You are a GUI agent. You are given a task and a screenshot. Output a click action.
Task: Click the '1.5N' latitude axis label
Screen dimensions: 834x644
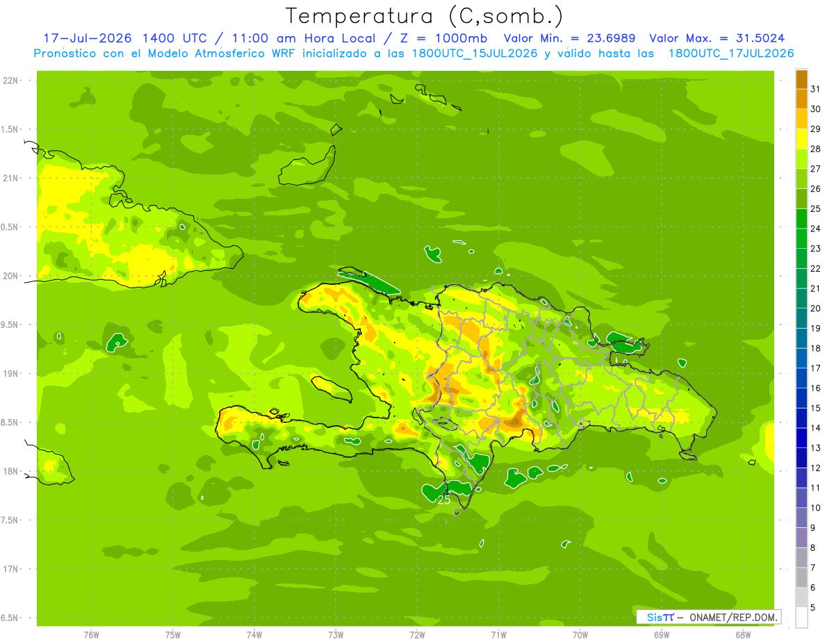(10, 129)
